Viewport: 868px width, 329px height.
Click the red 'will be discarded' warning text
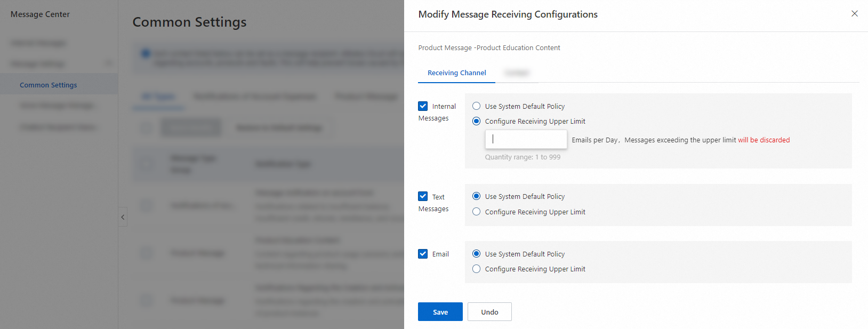[x=764, y=140]
